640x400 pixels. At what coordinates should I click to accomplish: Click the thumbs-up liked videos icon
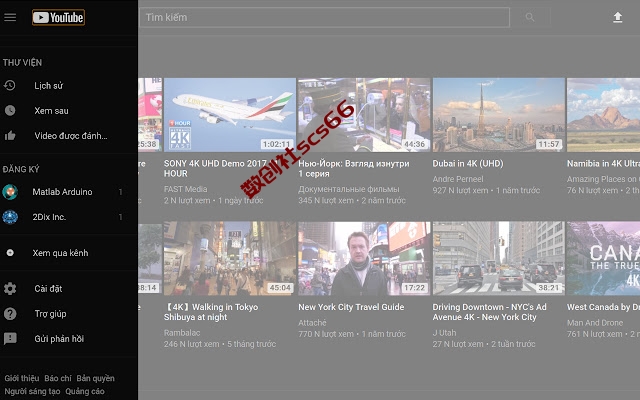pyautogui.click(x=10, y=136)
